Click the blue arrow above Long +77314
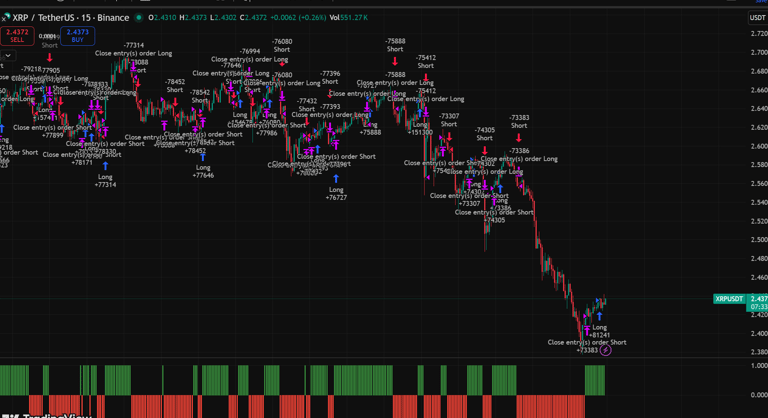This screenshot has height=418, width=768. point(105,166)
